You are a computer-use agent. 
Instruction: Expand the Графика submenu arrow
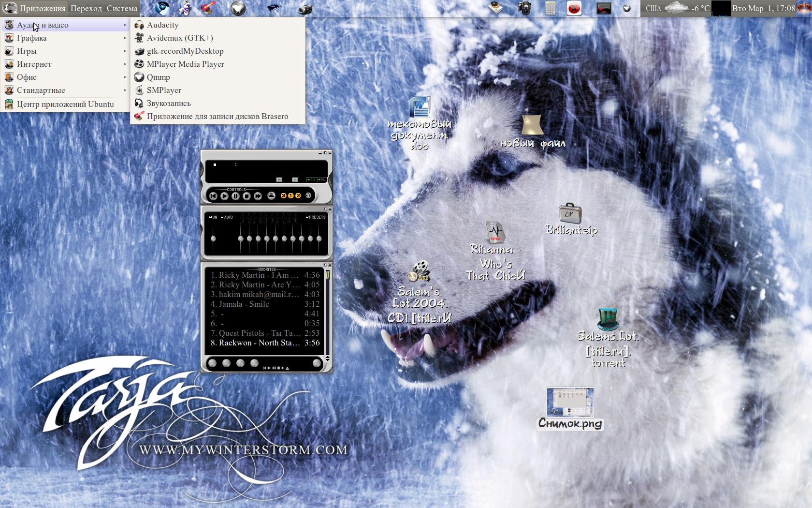(x=125, y=38)
